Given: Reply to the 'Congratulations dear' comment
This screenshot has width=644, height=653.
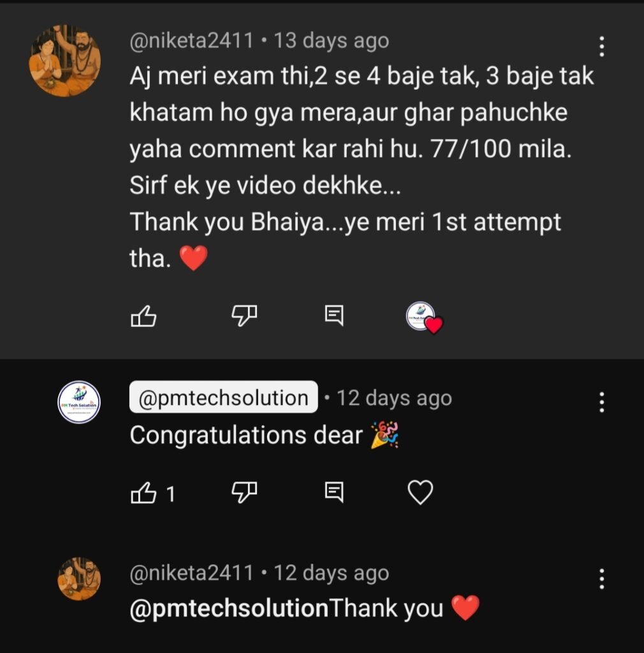Looking at the screenshot, I should [334, 492].
